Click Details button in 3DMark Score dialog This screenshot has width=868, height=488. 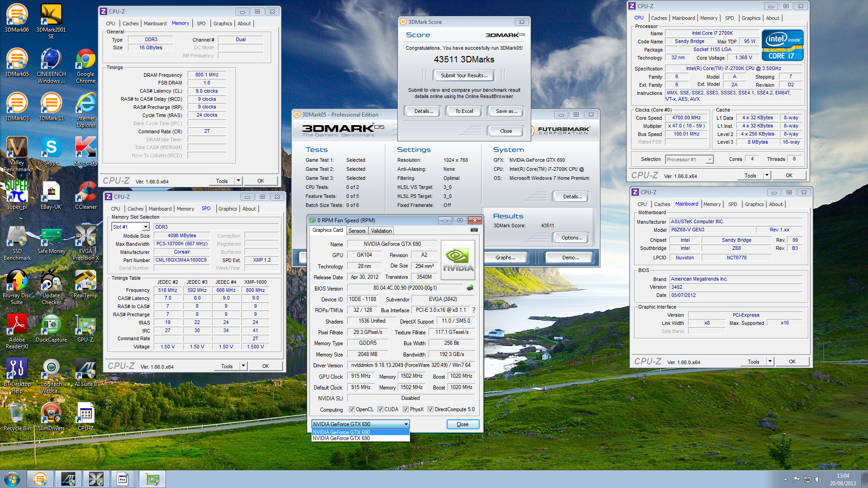coord(423,111)
